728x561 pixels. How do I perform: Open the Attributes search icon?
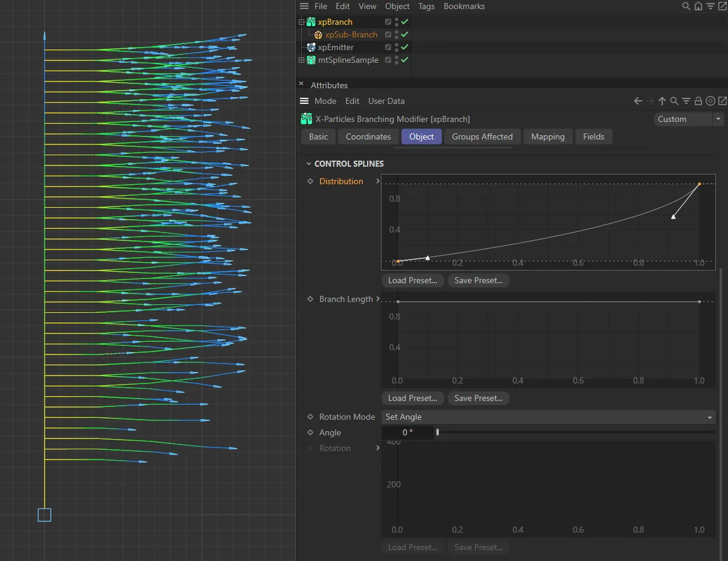pos(674,101)
